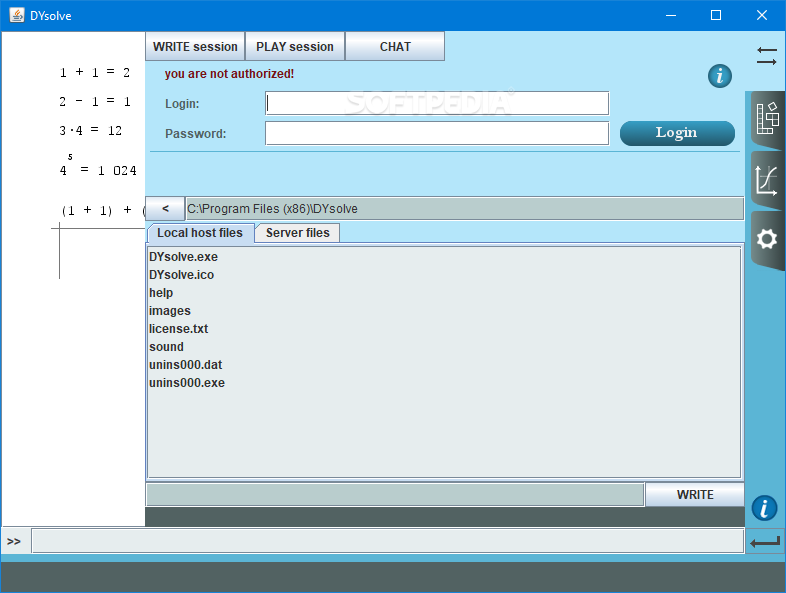The width and height of the screenshot is (786, 593).
Task: Switch to PLAY session tab
Action: (295, 47)
